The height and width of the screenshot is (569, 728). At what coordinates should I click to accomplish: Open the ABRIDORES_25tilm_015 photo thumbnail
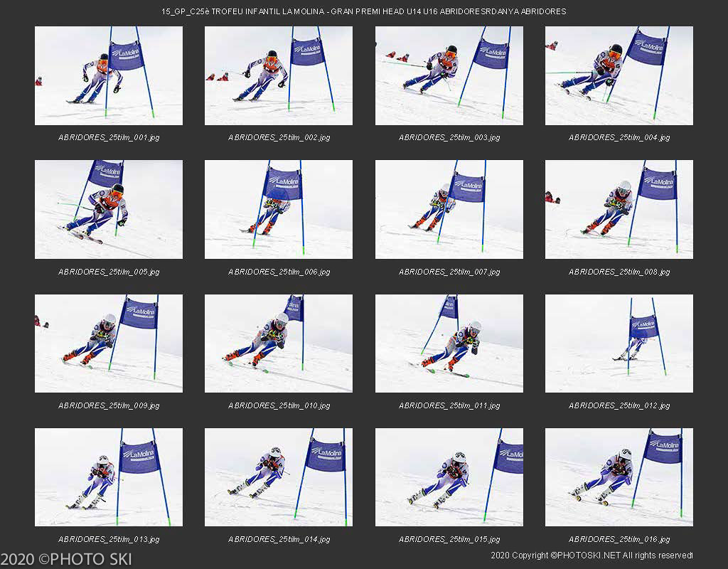coord(449,477)
